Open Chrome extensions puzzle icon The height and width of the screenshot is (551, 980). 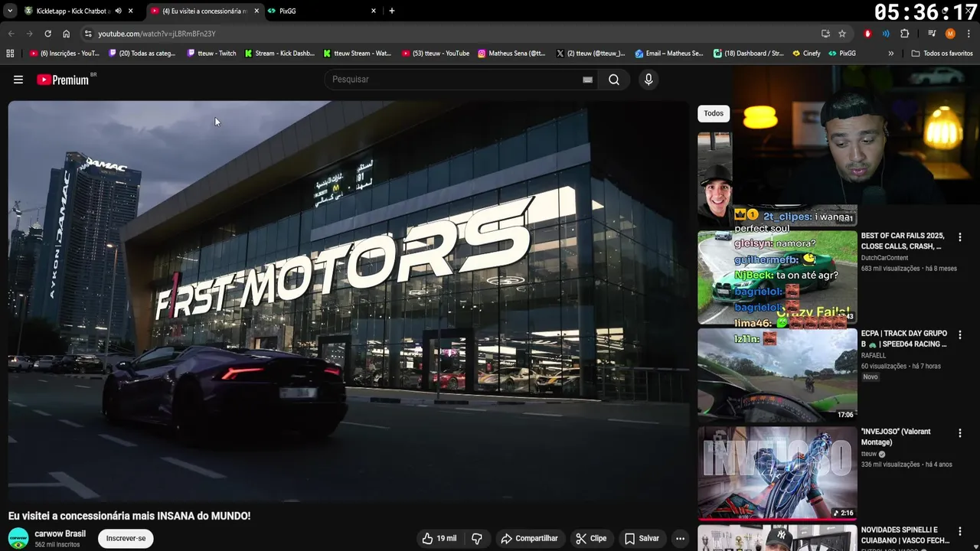pos(904,34)
